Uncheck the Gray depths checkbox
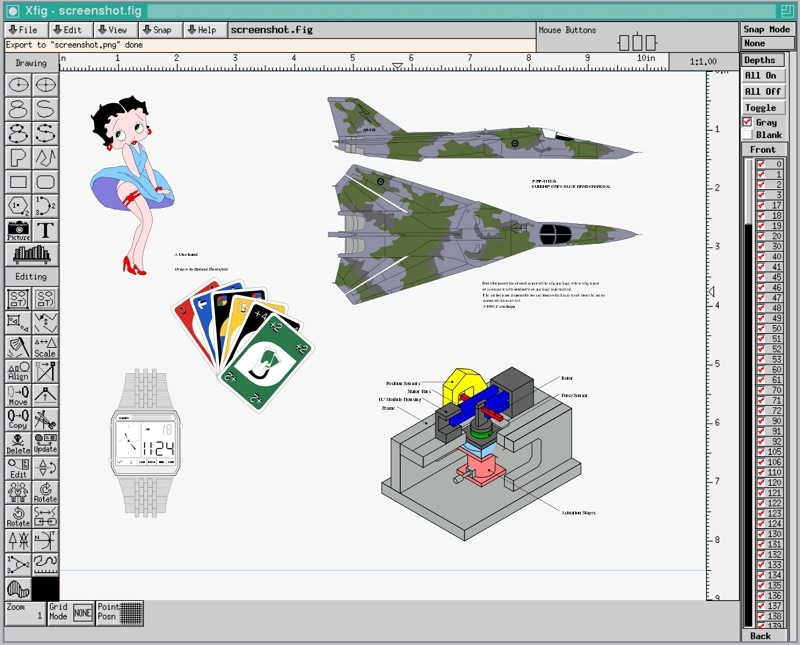This screenshot has width=800, height=645. (747, 122)
